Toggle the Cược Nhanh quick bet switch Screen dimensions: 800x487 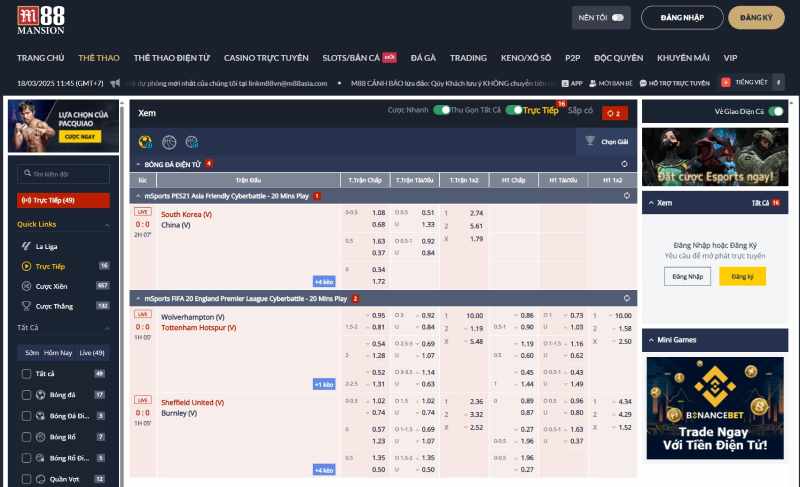pyautogui.click(x=441, y=110)
